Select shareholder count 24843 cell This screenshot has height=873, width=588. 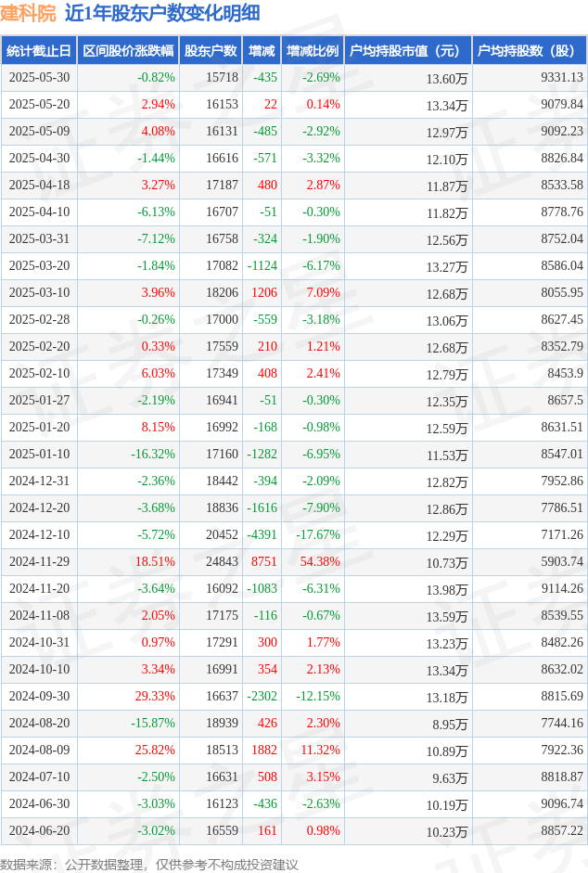(223, 562)
